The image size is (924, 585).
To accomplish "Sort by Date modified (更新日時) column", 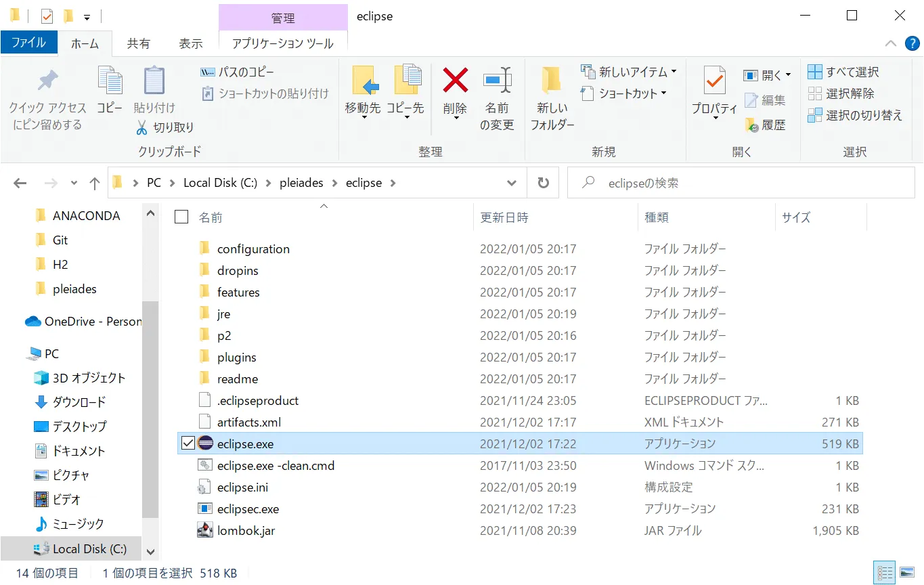I will tap(504, 217).
